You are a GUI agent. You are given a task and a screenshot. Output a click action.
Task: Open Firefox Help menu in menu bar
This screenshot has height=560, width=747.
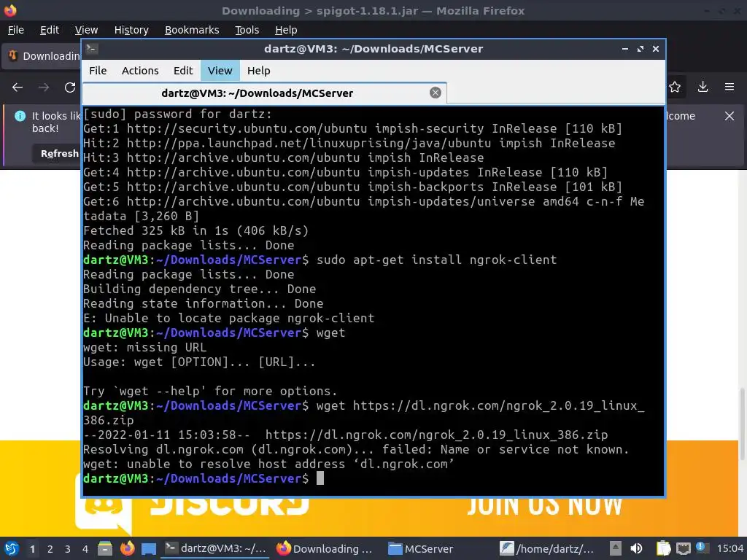286,30
